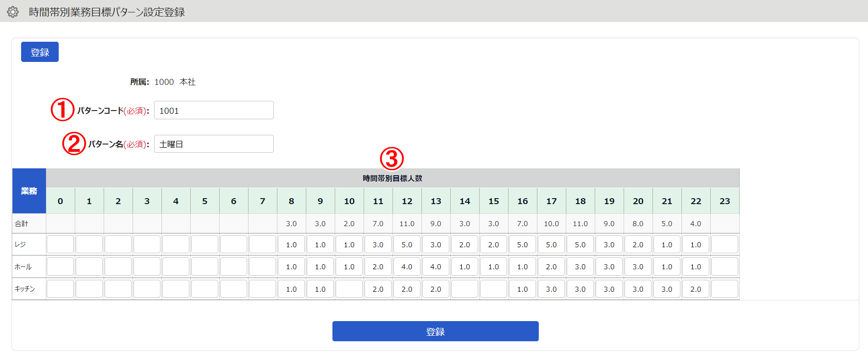Click the top 登録 button
The image size is (868, 361).
[40, 52]
